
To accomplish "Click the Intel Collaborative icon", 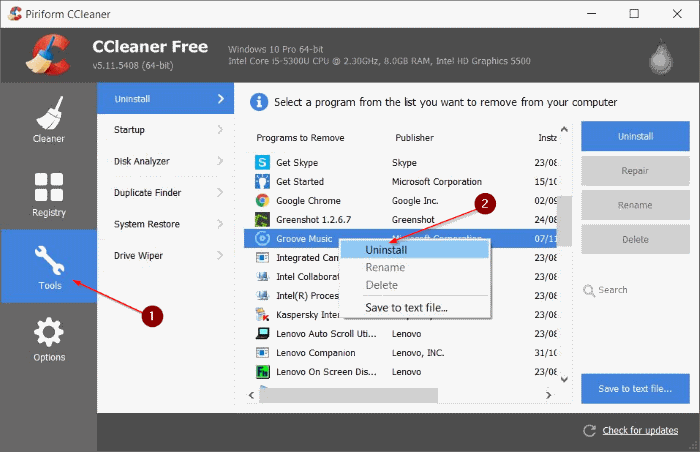I will [262, 276].
